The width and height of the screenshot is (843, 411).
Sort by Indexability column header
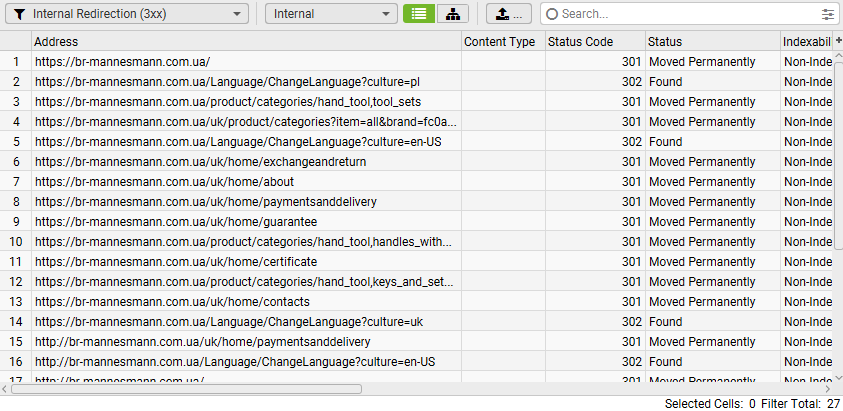pos(806,41)
